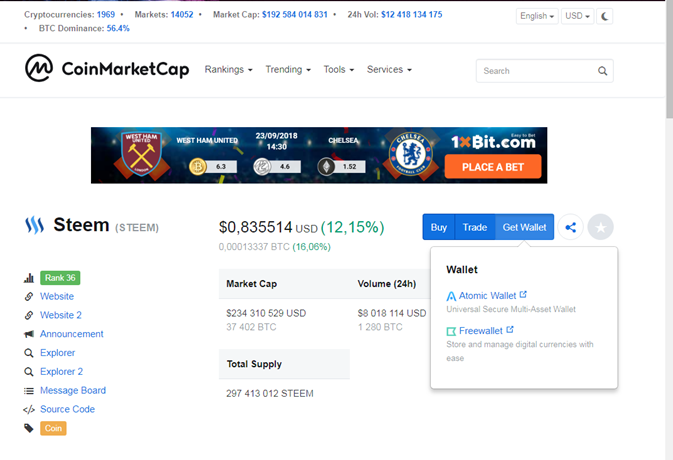Click the tag icon beside Coin

pyautogui.click(x=29, y=428)
